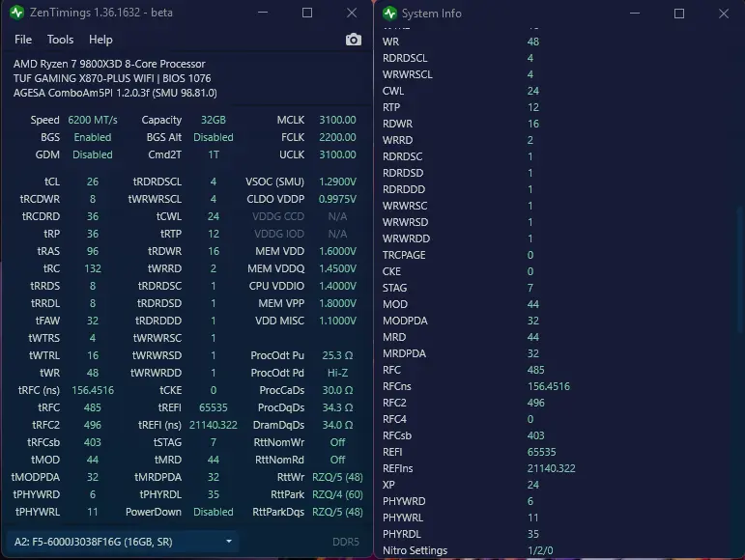745x560 pixels.
Task: Click the MEM VPP 1.8000V value
Action: pyautogui.click(x=337, y=303)
